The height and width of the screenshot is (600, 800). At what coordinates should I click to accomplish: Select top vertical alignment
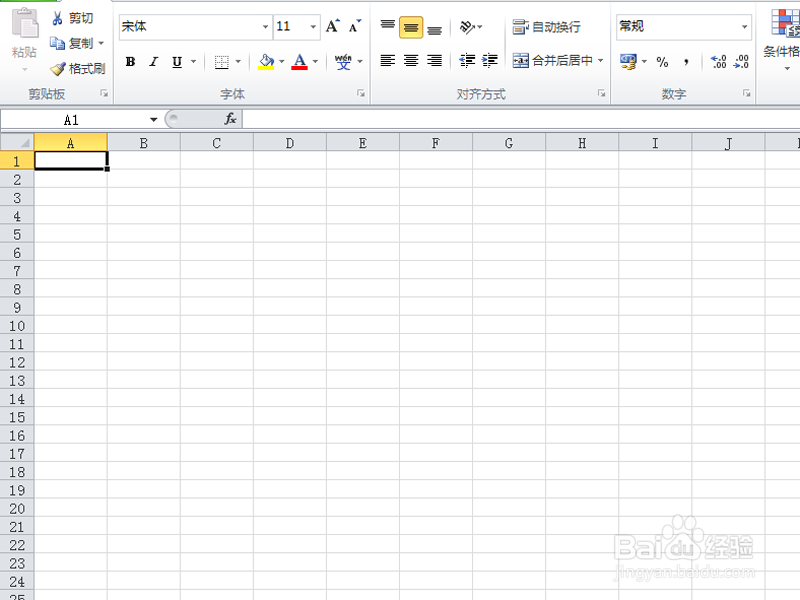tap(388, 27)
